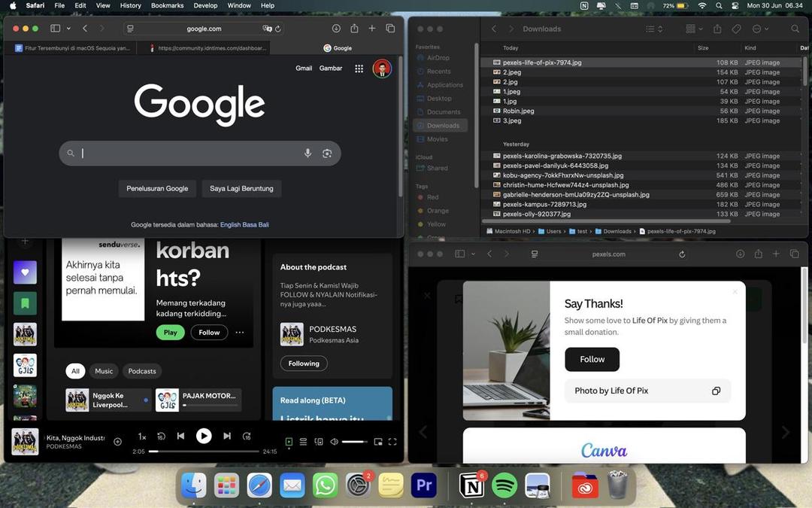Open Finder action menu (ellipsis) dropdown

coord(760,29)
